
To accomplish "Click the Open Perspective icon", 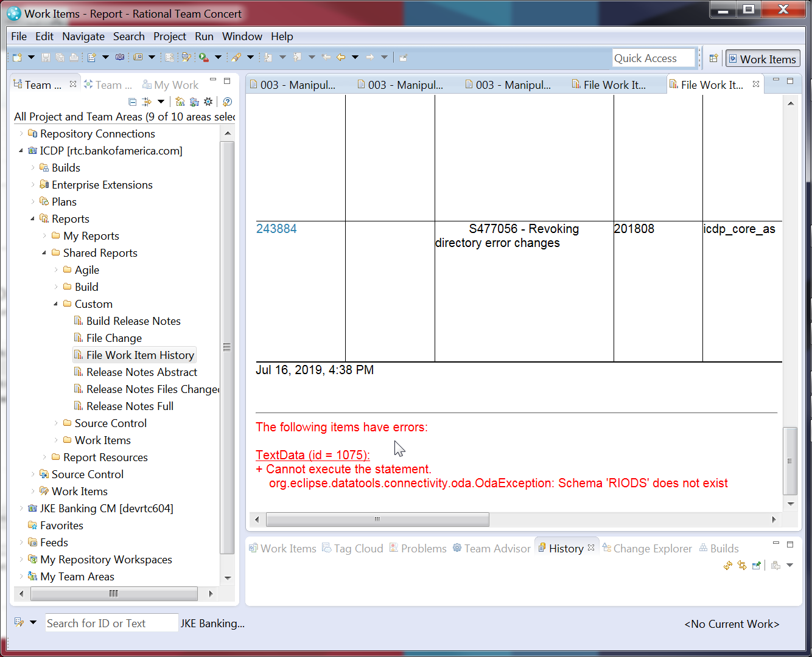I will pyautogui.click(x=713, y=58).
